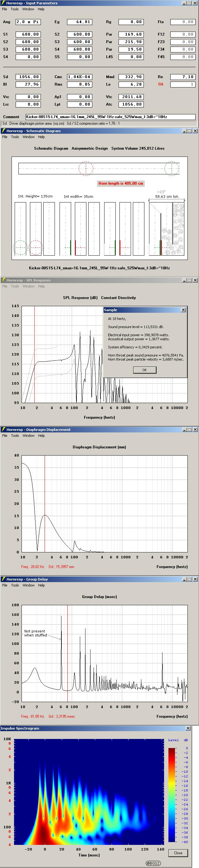Open Help menu in Input Parameters window

point(41,9)
